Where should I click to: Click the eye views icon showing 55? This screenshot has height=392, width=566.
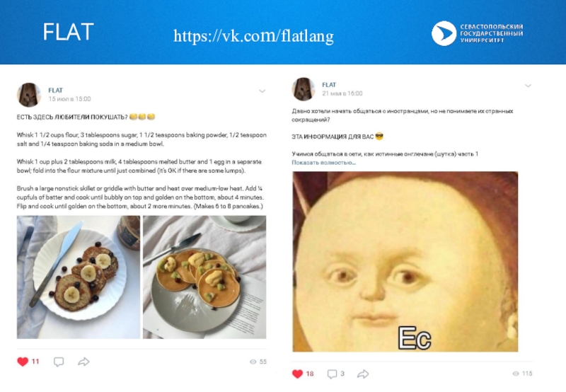tap(253, 362)
